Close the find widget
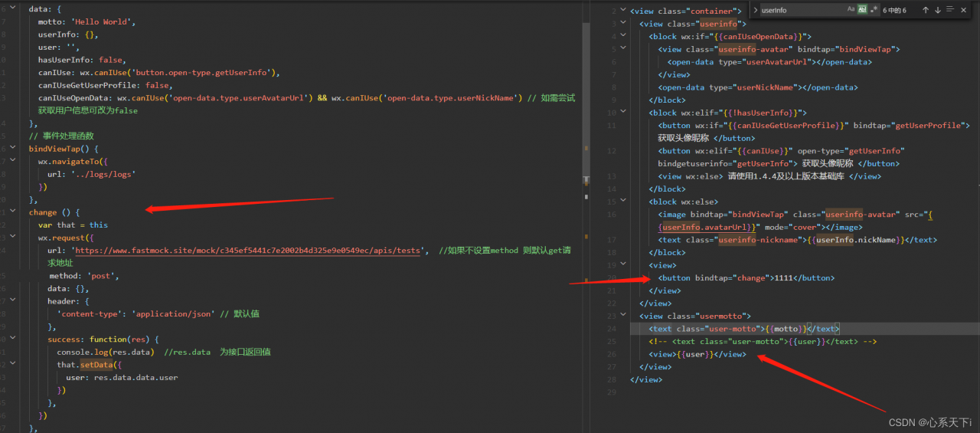 click(963, 10)
